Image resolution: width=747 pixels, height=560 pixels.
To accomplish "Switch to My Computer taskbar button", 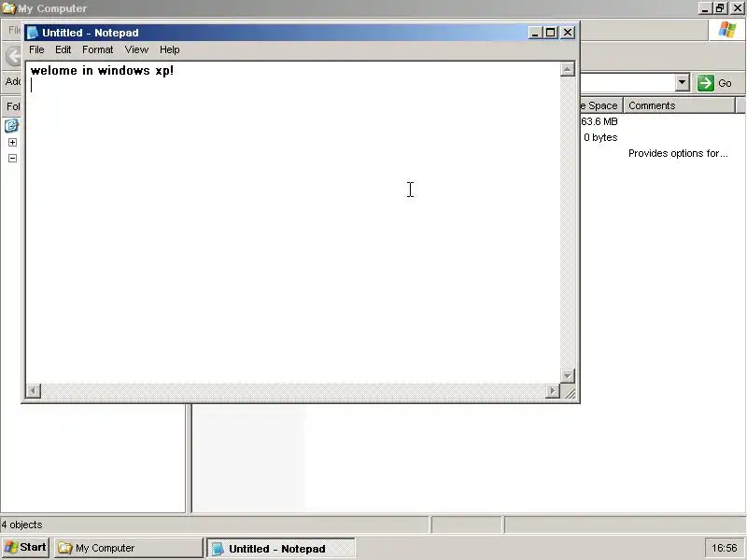I will [x=129, y=548].
